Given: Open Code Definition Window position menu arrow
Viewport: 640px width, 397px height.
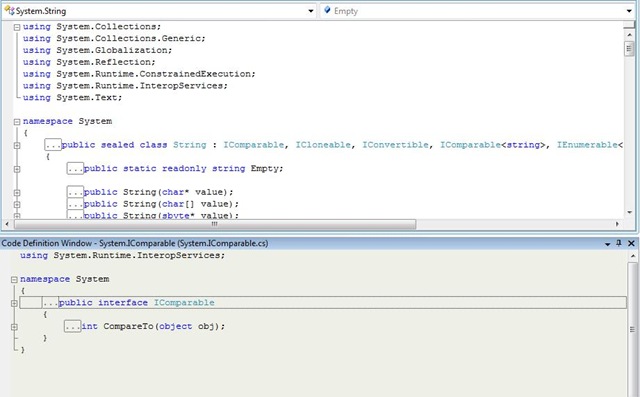Looking at the screenshot, I should click(607, 244).
